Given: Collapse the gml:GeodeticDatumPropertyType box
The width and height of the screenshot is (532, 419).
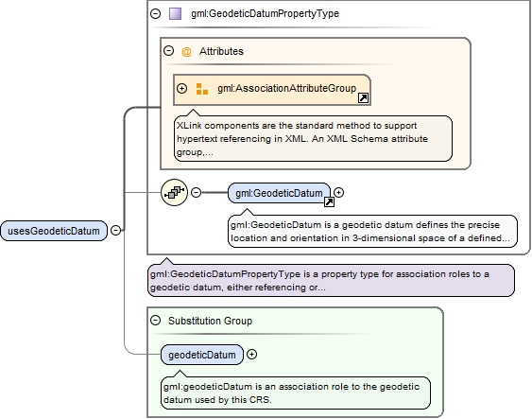Looking at the screenshot, I should (x=155, y=13).
